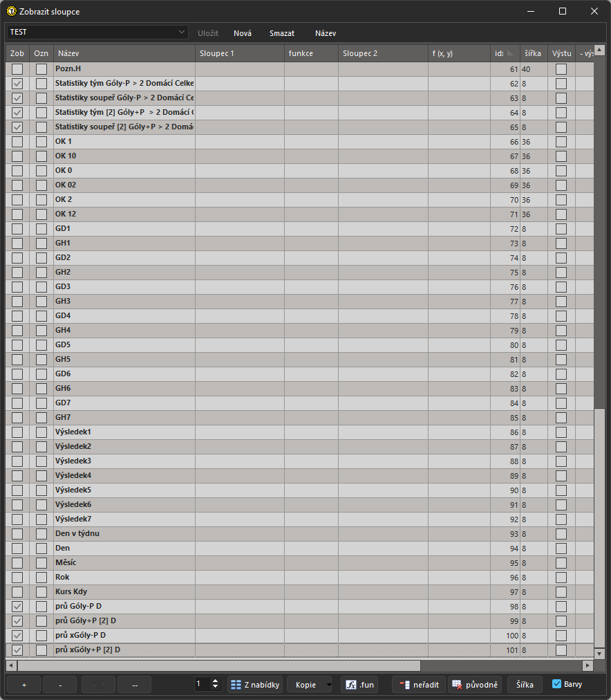611x700 pixels.
Task: Check the Zob box for Kurs Kdy
Action: pyautogui.click(x=17, y=592)
